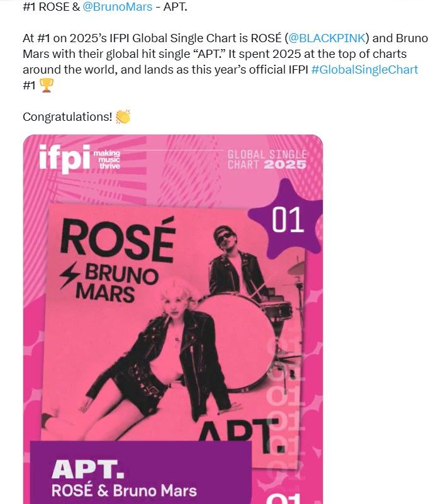Open the #GlobalSingleChart hashtag
The image size is (438, 504).
tap(364, 69)
